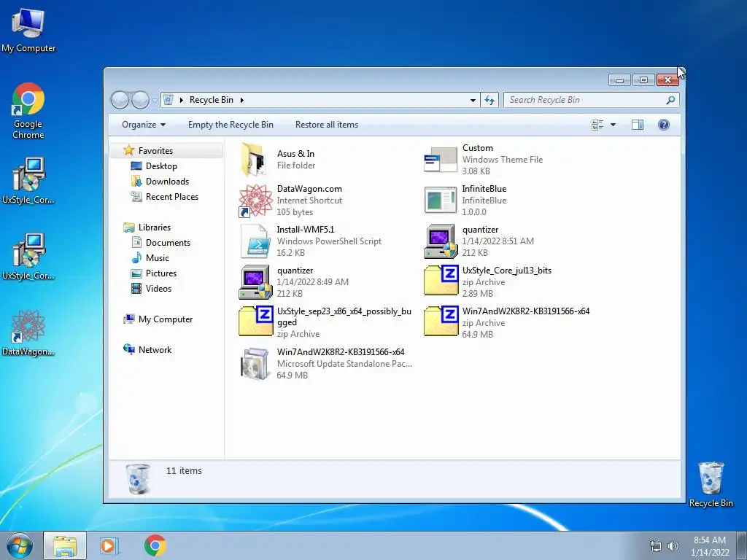The width and height of the screenshot is (747, 560).
Task: Select the lower UxStyle_Cor... desktop icon
Action: (28, 257)
